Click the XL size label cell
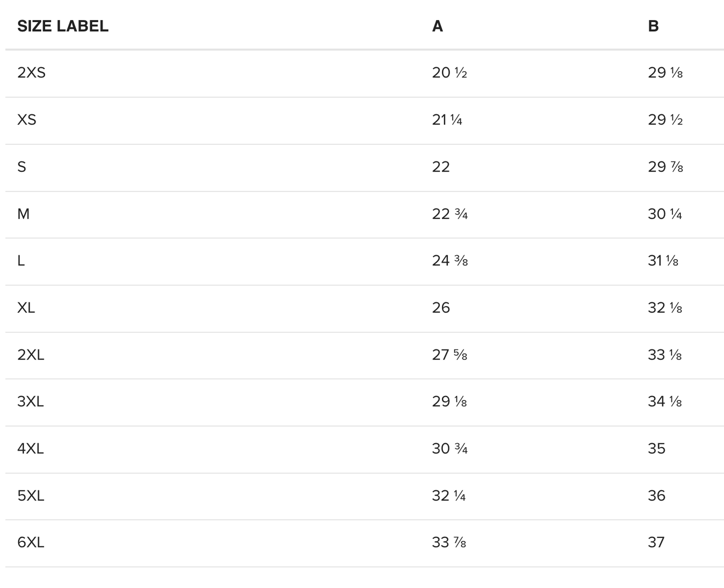This screenshot has height=588, width=724. (x=26, y=308)
